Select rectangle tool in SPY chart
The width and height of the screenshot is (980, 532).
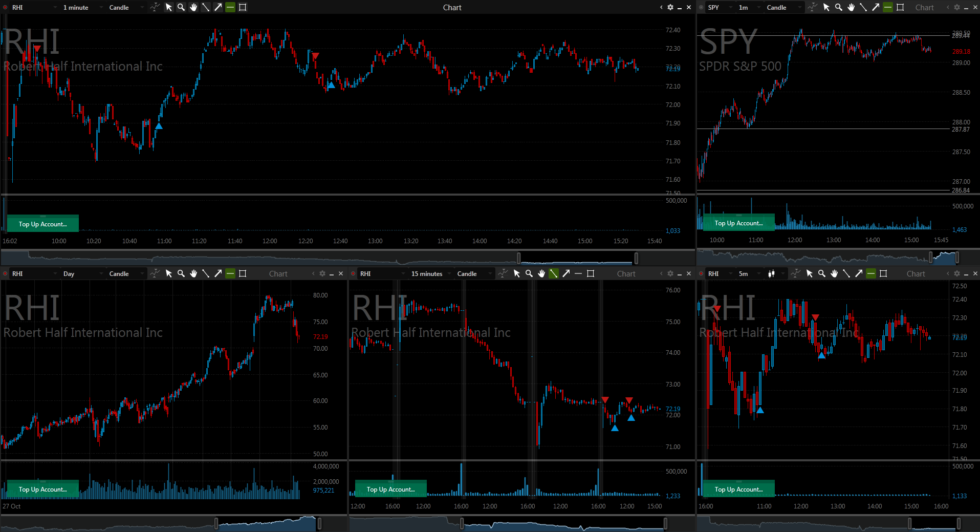coord(900,7)
